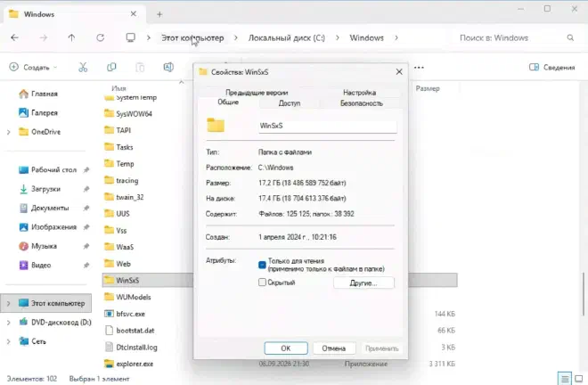Expand the OneDrive tree node
The width and height of the screenshot is (588, 385).
click(9, 132)
